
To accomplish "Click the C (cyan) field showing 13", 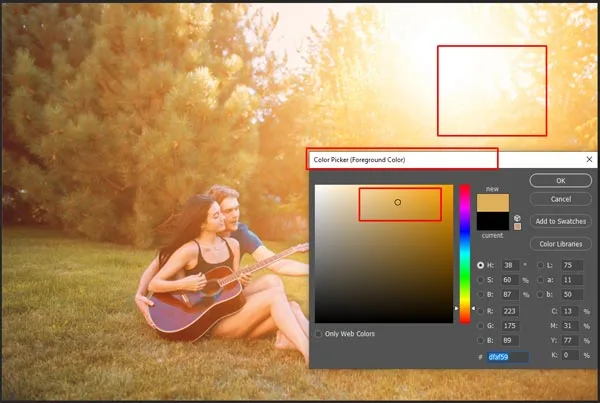I will [570, 311].
